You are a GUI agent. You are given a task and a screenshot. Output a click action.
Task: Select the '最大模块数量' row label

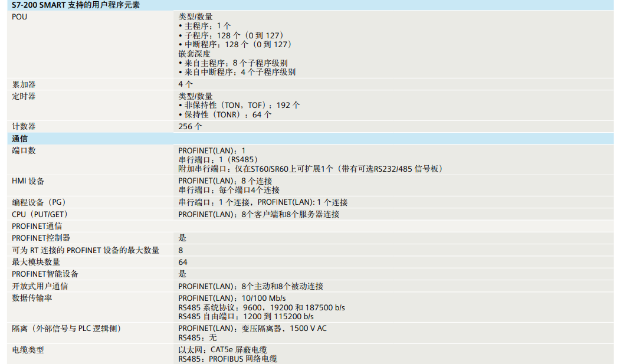pyautogui.click(x=36, y=262)
